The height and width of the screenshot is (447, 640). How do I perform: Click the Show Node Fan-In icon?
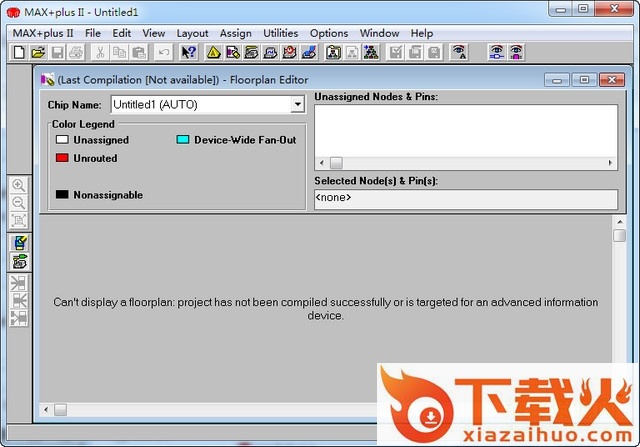(19, 283)
